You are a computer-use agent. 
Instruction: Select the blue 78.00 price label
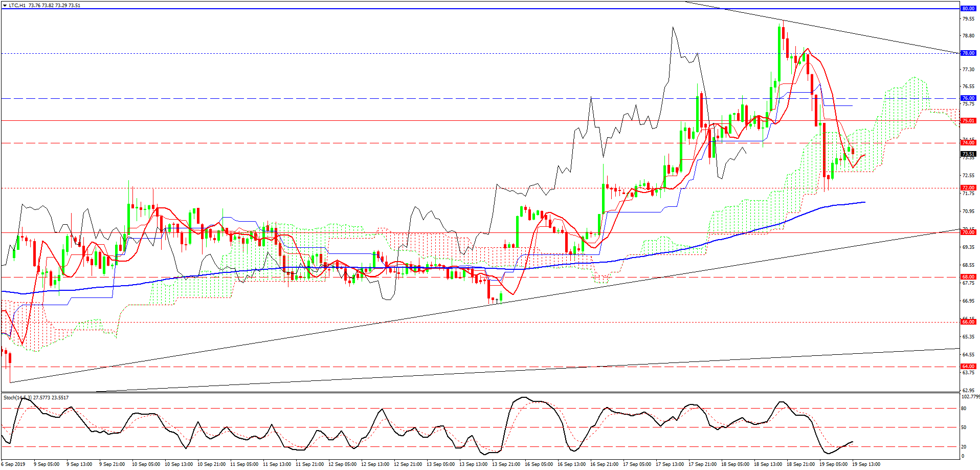tap(968, 53)
